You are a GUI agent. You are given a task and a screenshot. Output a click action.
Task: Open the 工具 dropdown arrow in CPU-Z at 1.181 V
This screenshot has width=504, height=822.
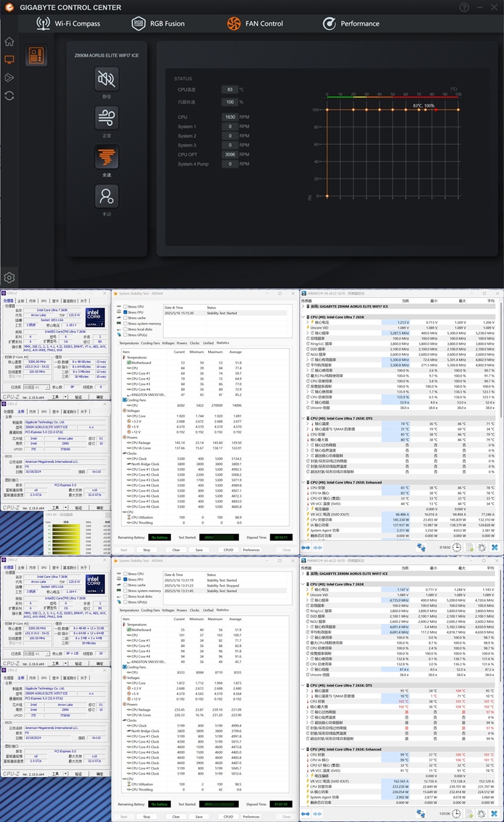(66, 397)
